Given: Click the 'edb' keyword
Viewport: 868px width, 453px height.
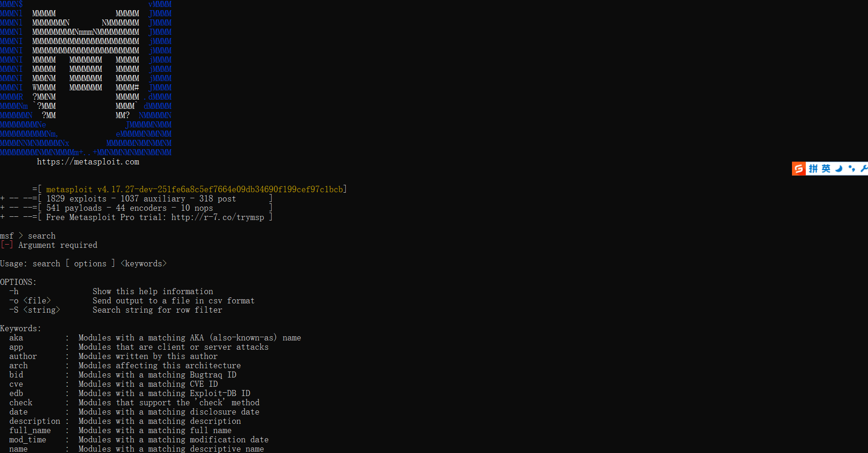Looking at the screenshot, I should 16,393.
